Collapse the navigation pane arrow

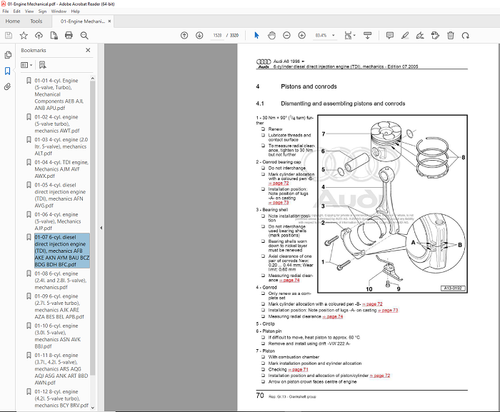point(101,228)
